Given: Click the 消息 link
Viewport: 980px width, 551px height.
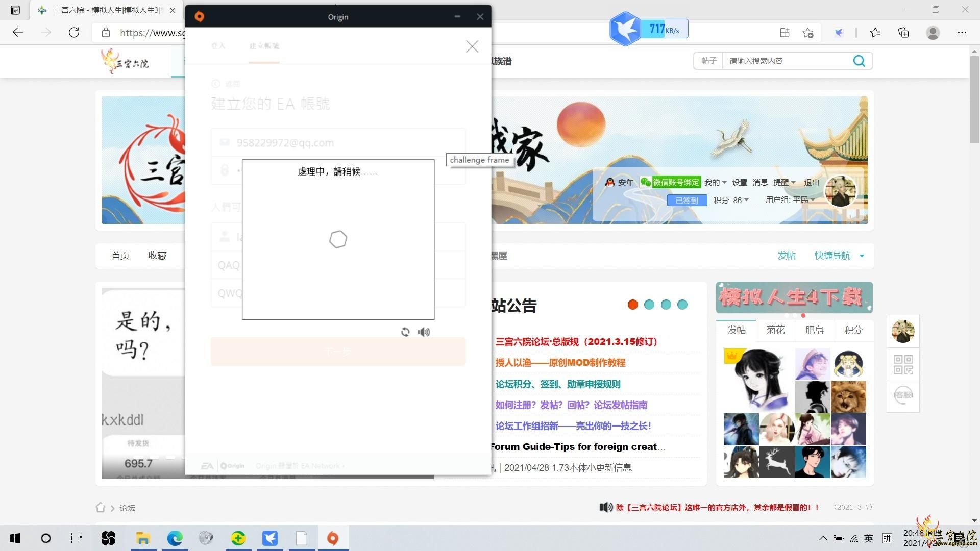Looking at the screenshot, I should [760, 183].
